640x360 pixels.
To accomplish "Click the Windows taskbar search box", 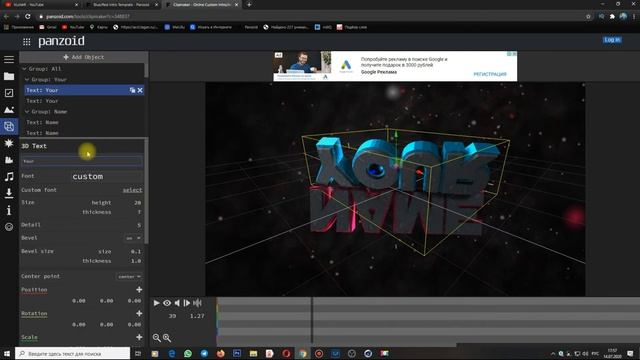I will [x=73, y=353].
